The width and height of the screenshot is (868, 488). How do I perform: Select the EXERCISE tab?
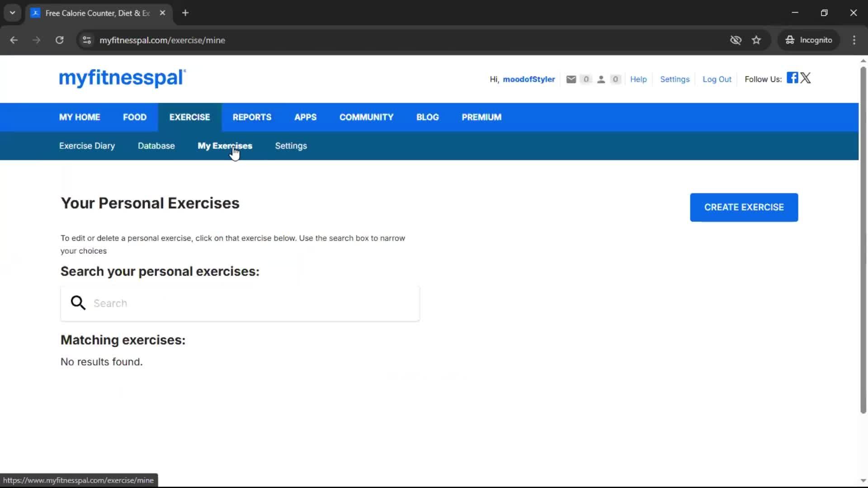[x=189, y=117]
